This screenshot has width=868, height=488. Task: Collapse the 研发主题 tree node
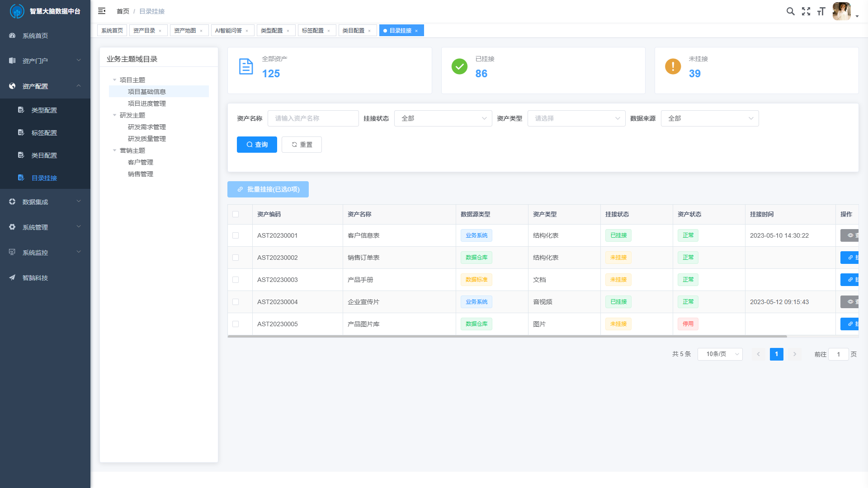(115, 115)
